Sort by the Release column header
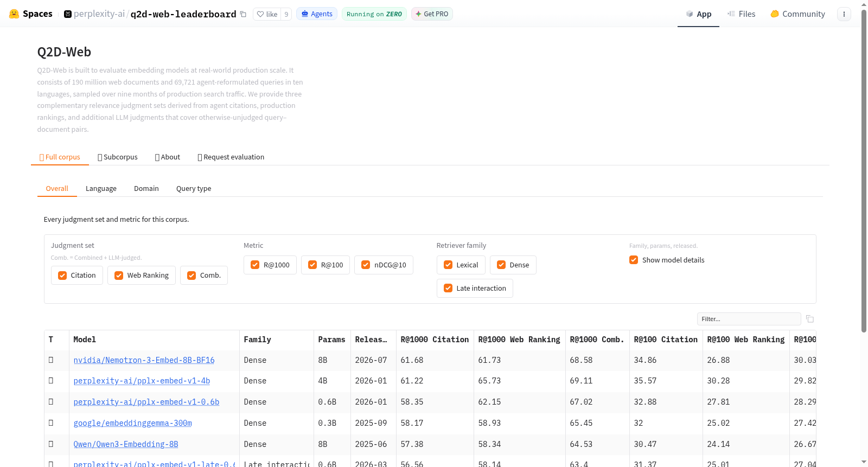Screen dimensions: 868x467 pyautogui.click(x=373, y=340)
